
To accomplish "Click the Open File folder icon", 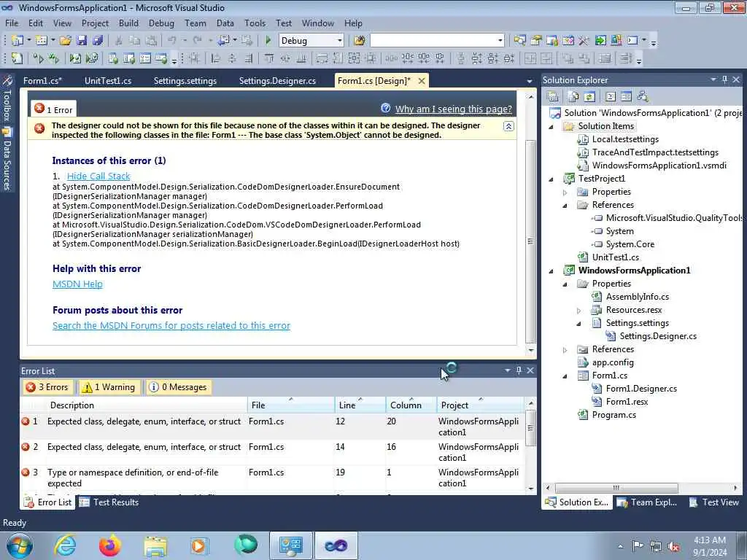I will (65, 41).
